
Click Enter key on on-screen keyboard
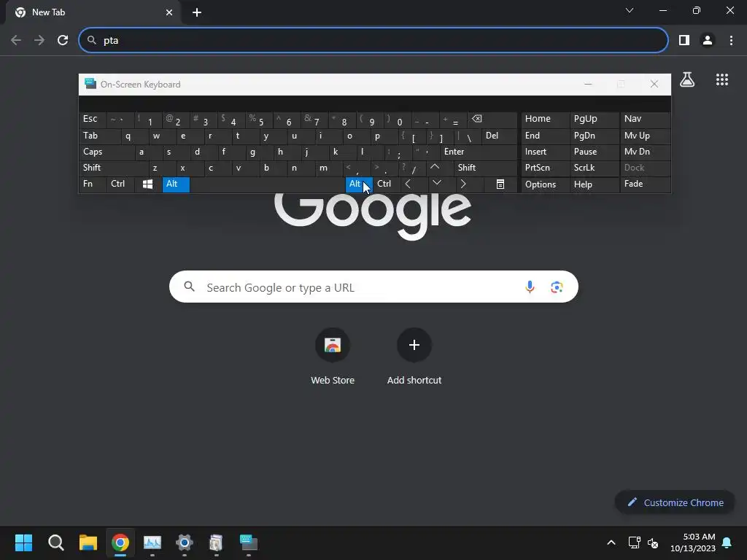pyautogui.click(x=479, y=152)
